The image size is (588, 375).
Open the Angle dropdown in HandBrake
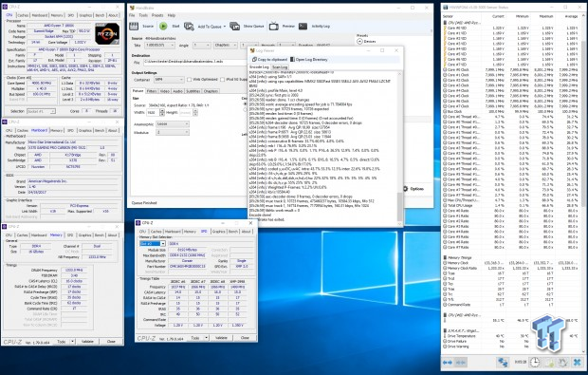tap(201, 46)
